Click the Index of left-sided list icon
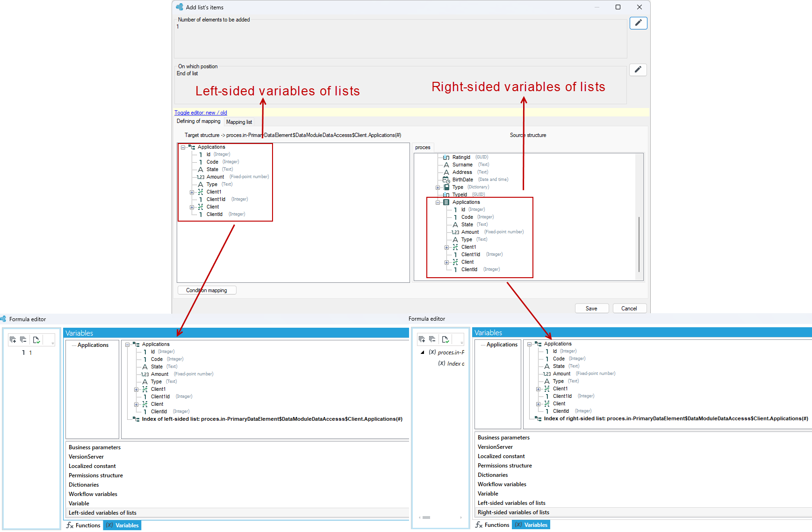The image size is (812, 532). click(136, 419)
